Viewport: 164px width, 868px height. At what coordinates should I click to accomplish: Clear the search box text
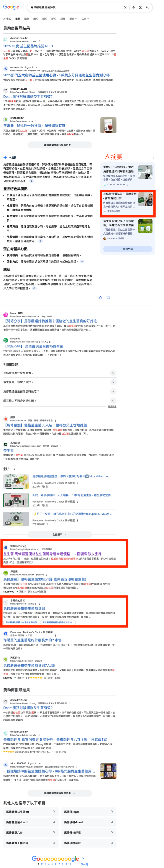[x=125, y=7]
